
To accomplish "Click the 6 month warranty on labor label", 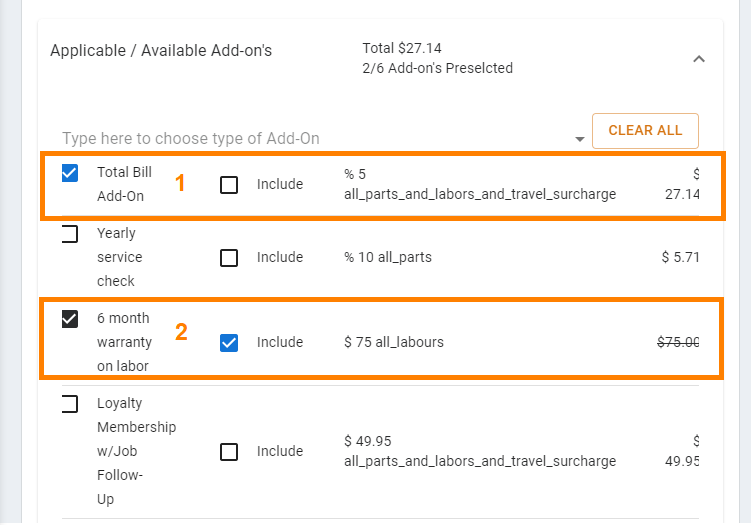I will coord(125,342).
